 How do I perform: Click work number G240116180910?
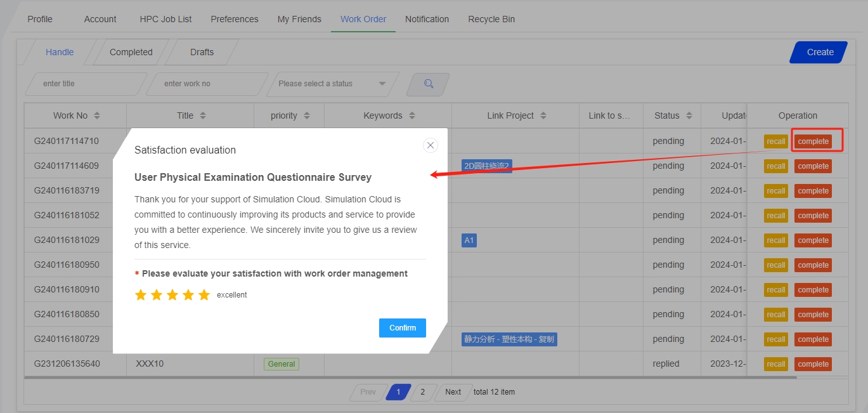pos(67,290)
